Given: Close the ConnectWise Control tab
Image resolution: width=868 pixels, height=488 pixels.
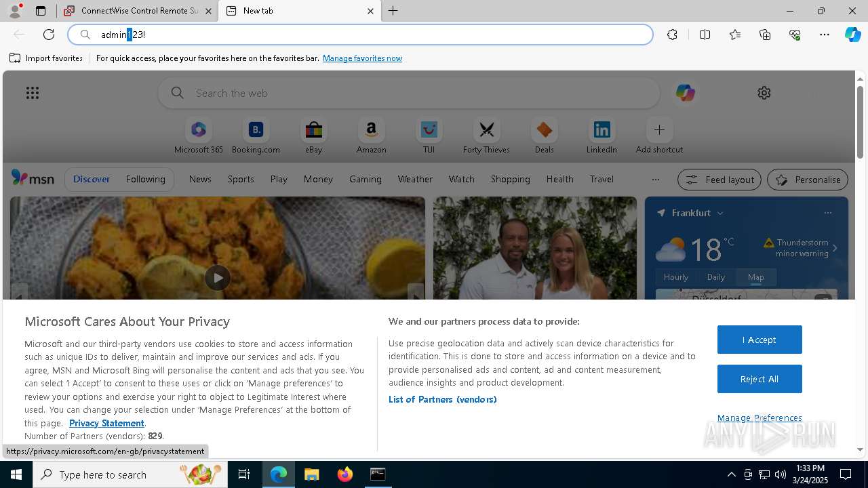Looking at the screenshot, I should tap(208, 11).
